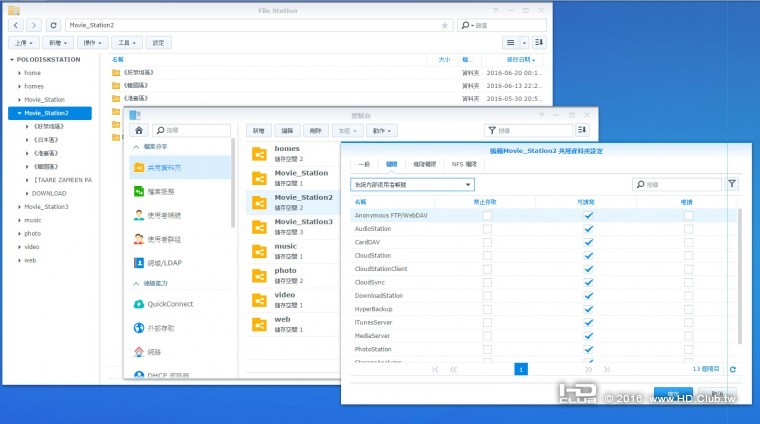
Task: Switch to the 一般 tab
Action: [364, 163]
